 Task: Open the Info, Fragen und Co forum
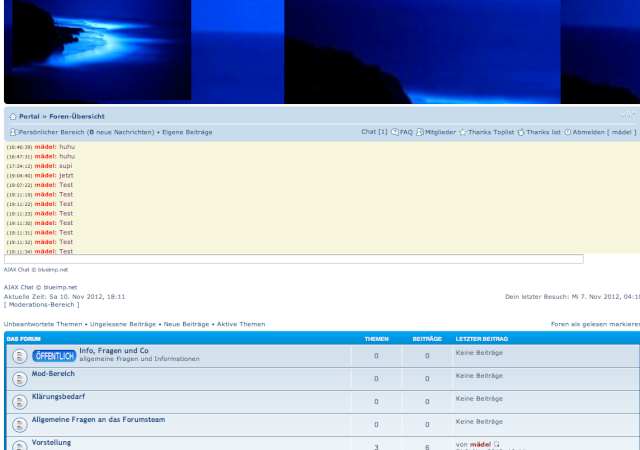[x=114, y=350]
